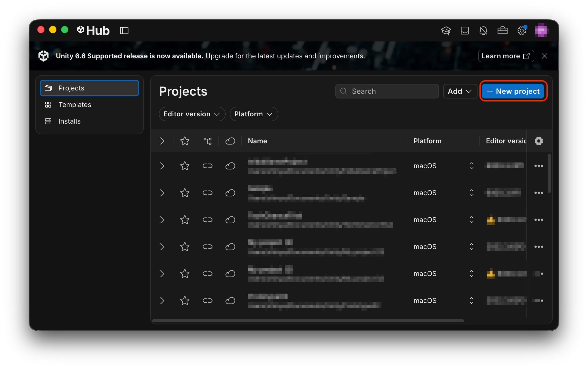Expand the first project row chevron
Image resolution: width=588 pixels, height=369 pixels.
pos(162,166)
